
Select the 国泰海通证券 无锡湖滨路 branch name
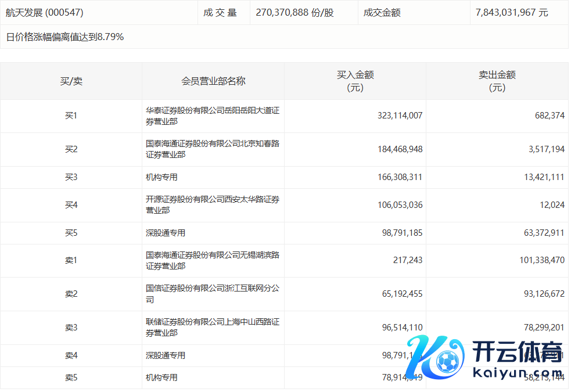[x=213, y=260]
